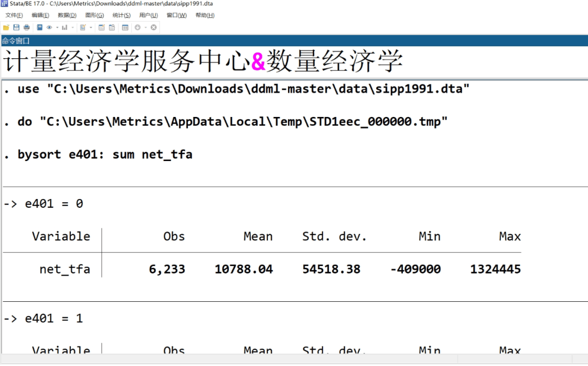Open the Data Editor in edit mode

(x=102, y=27)
